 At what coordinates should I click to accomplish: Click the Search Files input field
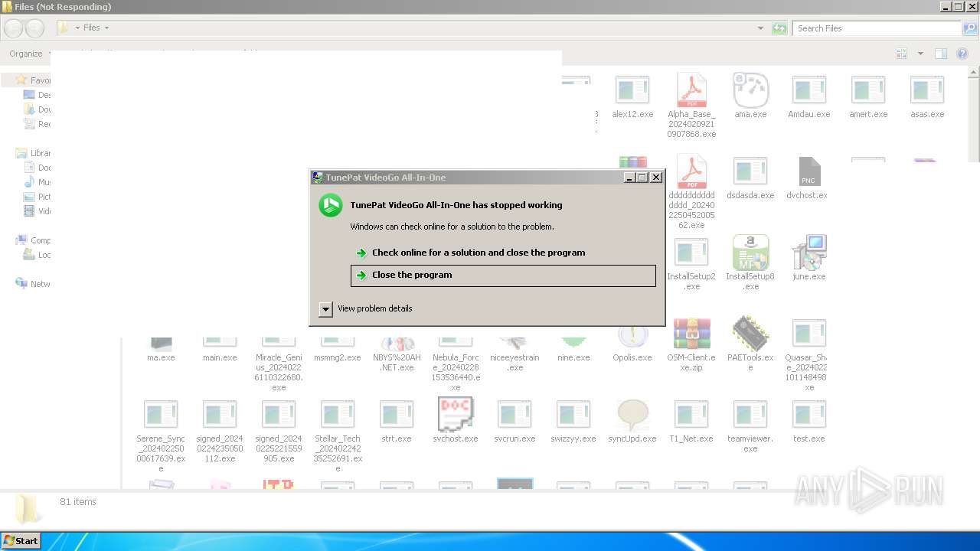877,28
